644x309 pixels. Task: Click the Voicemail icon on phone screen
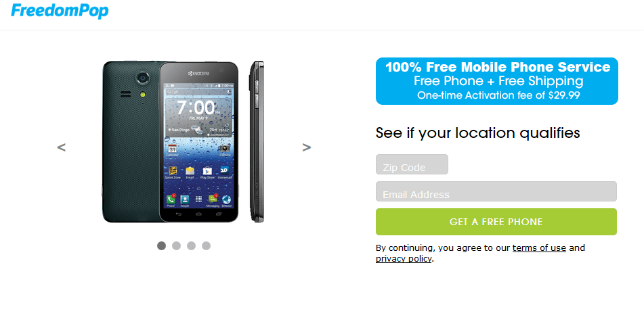coord(225,170)
